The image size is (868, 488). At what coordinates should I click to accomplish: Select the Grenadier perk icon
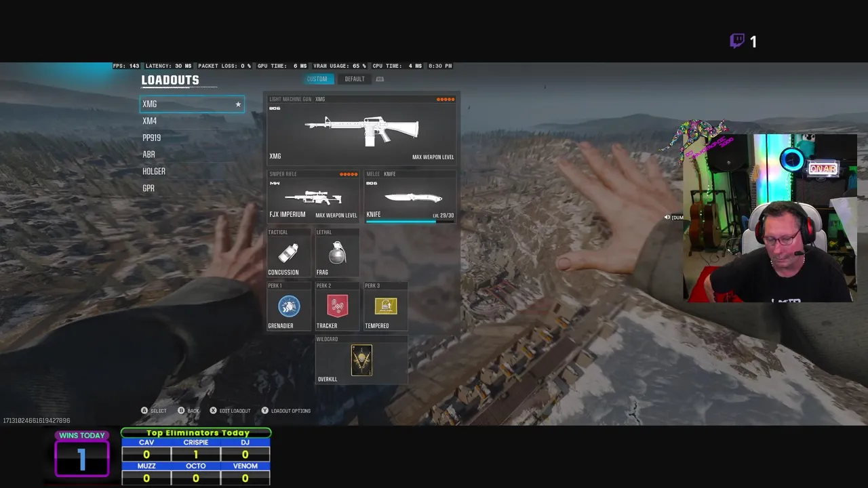[289, 306]
